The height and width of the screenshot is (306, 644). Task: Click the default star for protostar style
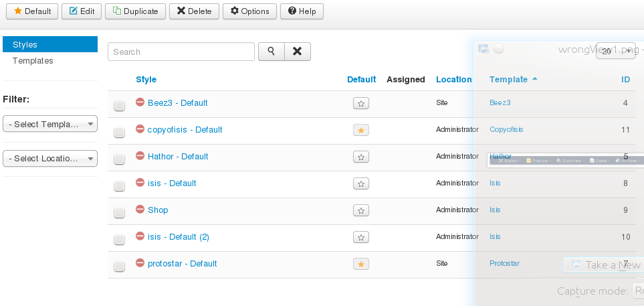361,264
